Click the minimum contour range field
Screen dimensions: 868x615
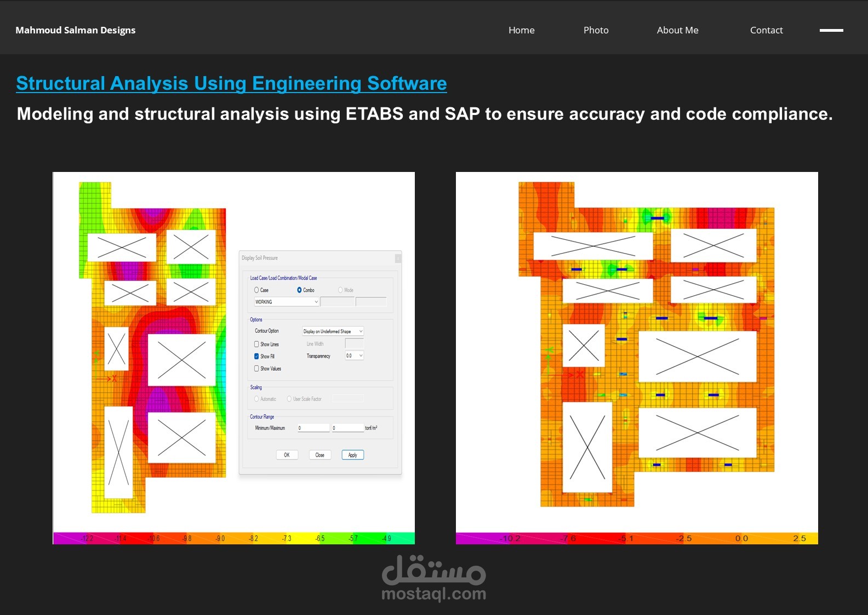313,428
